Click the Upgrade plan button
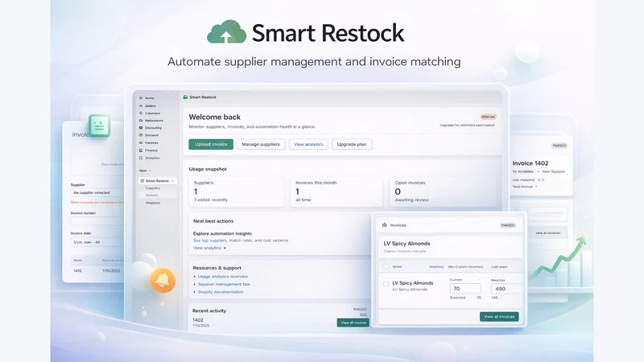The image size is (644, 362). pyautogui.click(x=352, y=145)
